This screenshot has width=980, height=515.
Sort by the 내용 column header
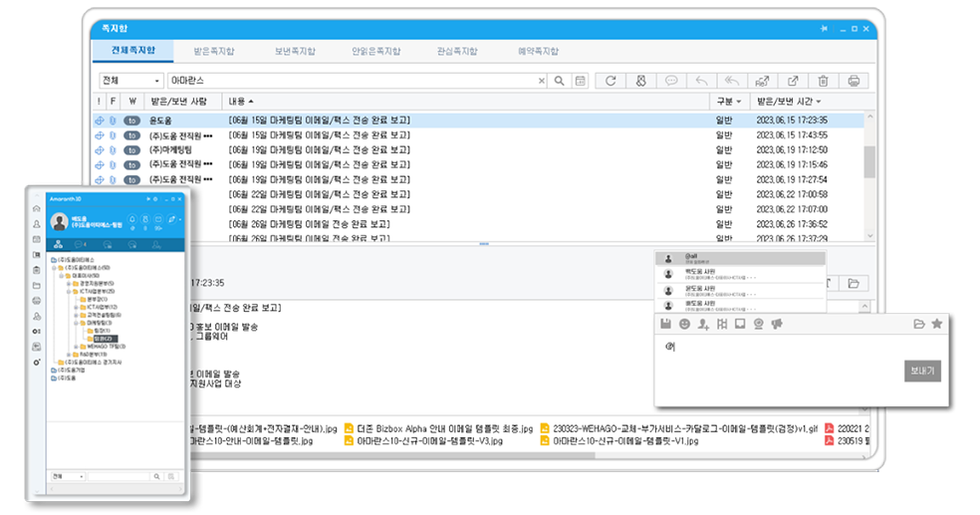tap(241, 102)
